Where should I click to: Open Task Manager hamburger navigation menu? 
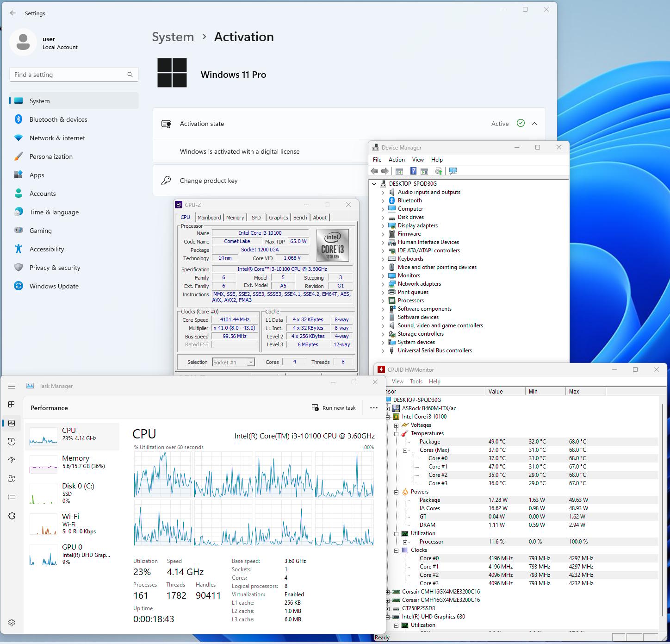[12, 386]
